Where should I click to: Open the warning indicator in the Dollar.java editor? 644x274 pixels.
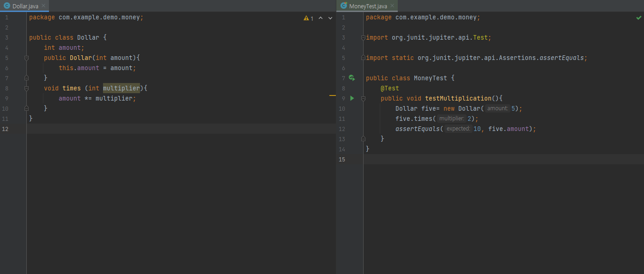point(308,18)
